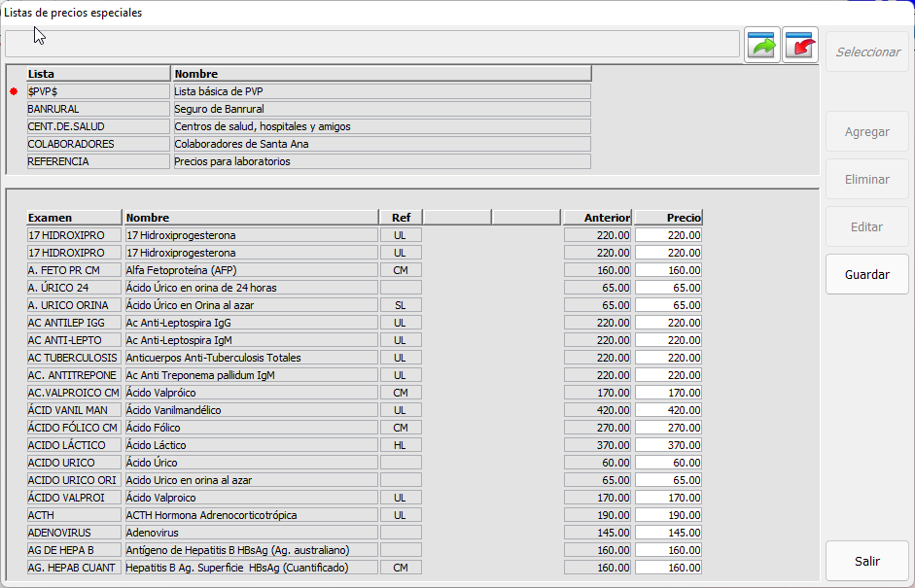This screenshot has height=588, width=915.
Task: Click the Salir button
Action: click(x=866, y=561)
